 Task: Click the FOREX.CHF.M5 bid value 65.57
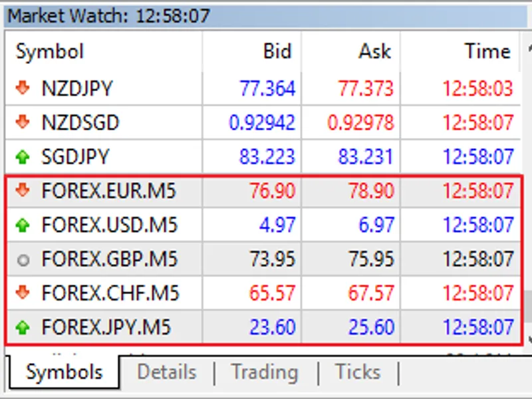click(x=272, y=293)
